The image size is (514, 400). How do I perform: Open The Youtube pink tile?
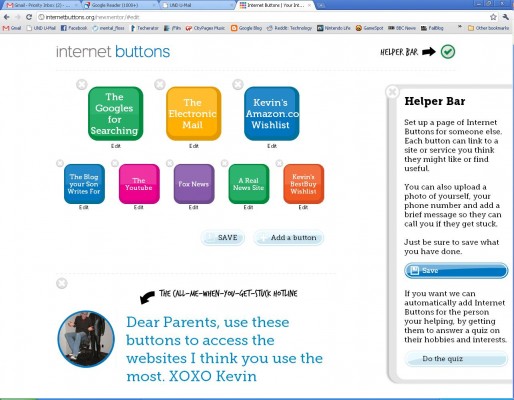pos(139,184)
